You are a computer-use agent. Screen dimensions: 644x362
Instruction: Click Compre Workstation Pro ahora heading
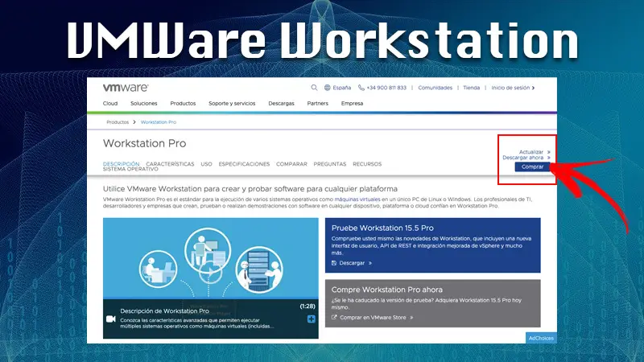(387, 290)
